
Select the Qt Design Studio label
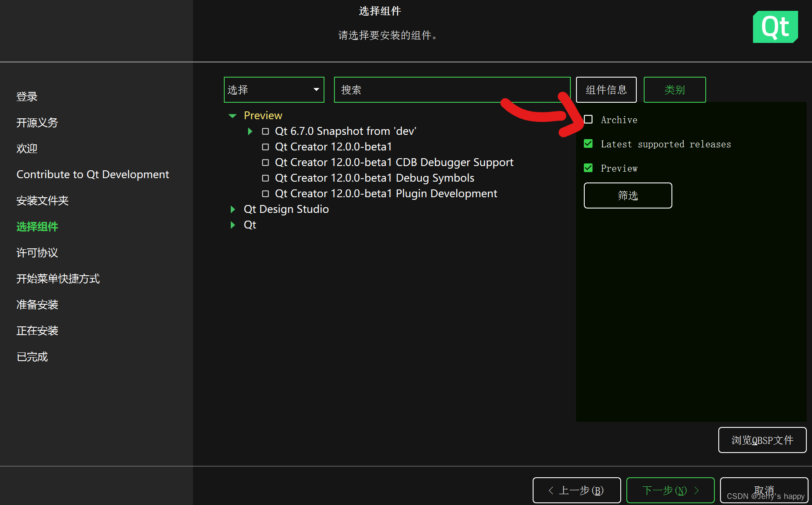(x=286, y=209)
